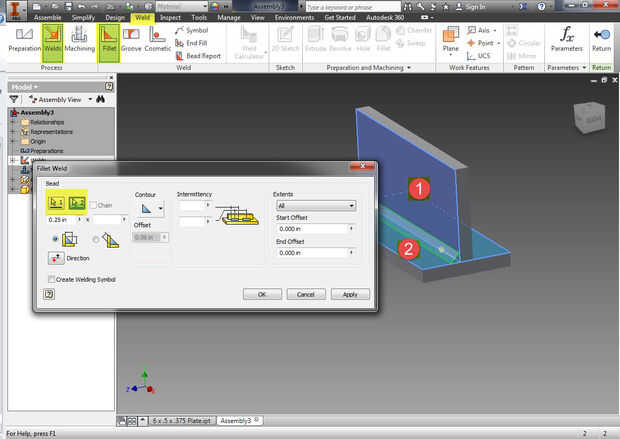Activate face set 2 selector in dialog
Image resolution: width=620 pixels, height=439 pixels.
pyautogui.click(x=77, y=203)
